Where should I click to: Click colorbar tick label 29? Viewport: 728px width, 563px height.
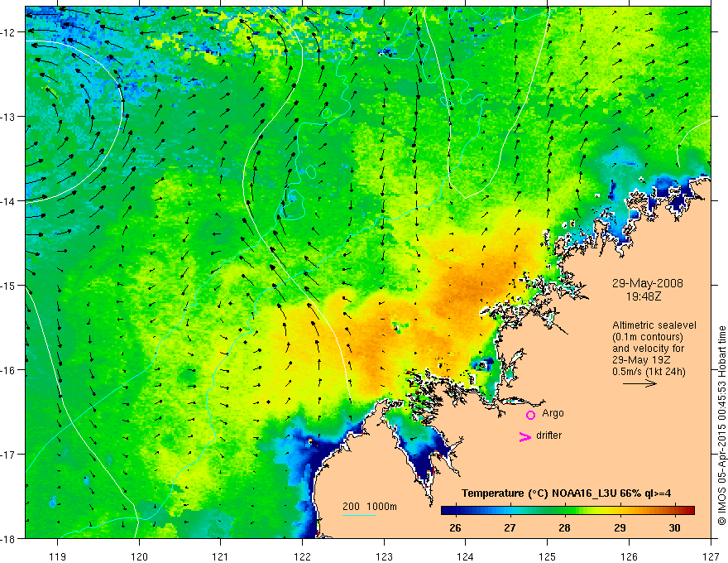tap(620, 527)
